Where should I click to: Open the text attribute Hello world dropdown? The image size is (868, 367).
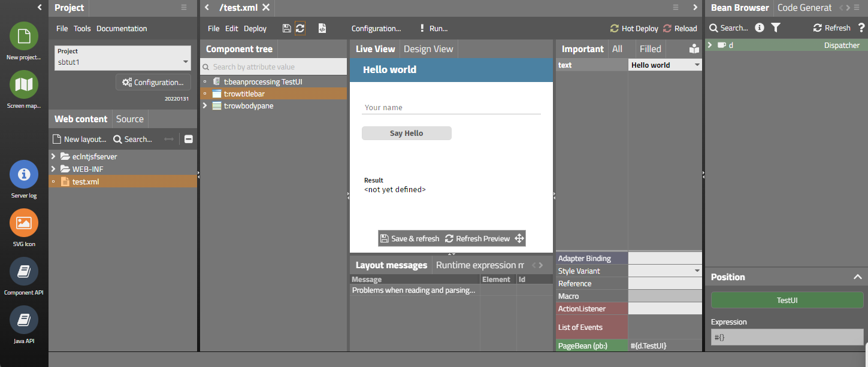coord(697,65)
